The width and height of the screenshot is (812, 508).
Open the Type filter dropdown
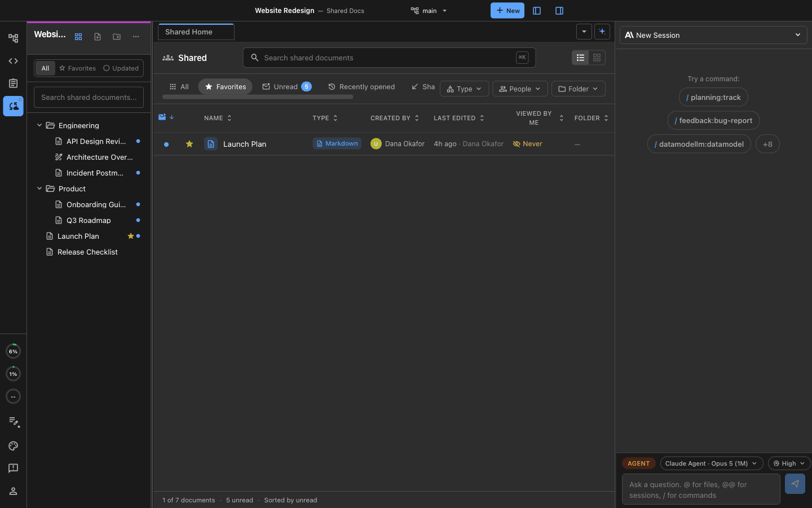(464, 89)
